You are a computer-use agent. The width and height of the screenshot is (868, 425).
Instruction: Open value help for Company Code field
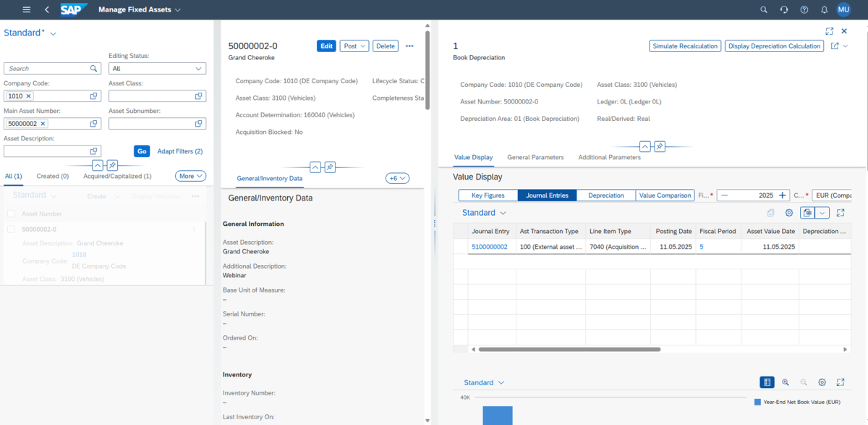94,96
